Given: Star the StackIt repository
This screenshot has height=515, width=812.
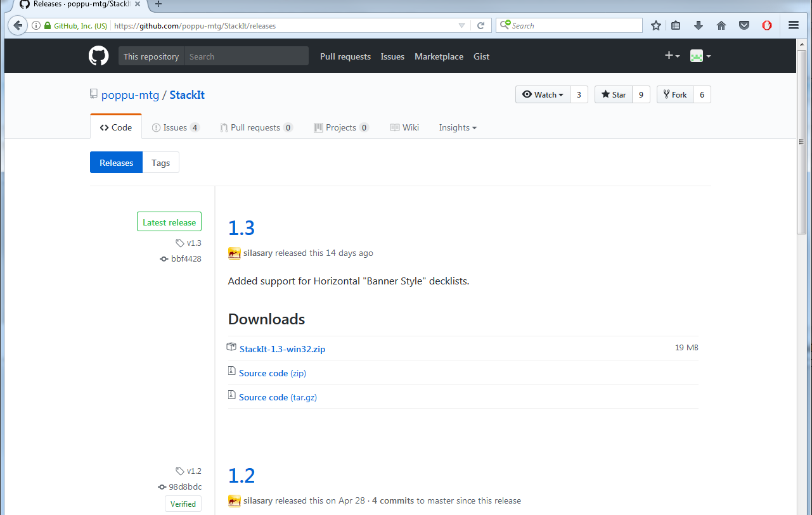Looking at the screenshot, I should (613, 94).
